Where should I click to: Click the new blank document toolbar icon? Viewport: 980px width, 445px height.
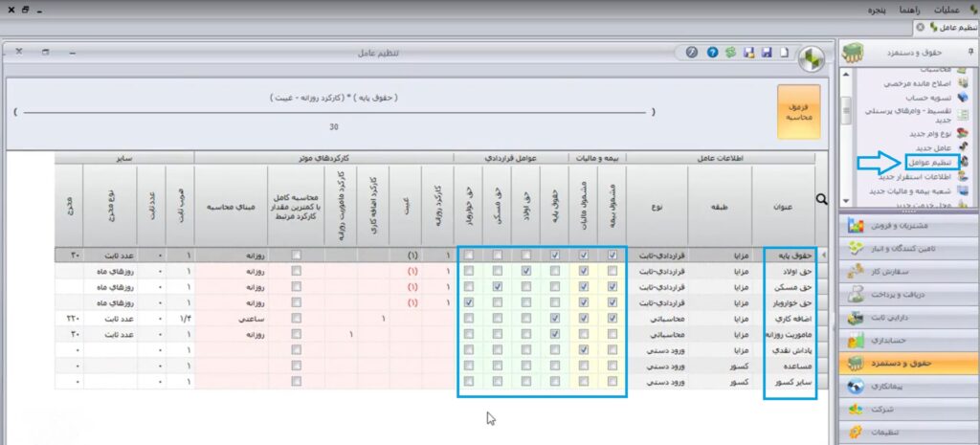click(785, 53)
